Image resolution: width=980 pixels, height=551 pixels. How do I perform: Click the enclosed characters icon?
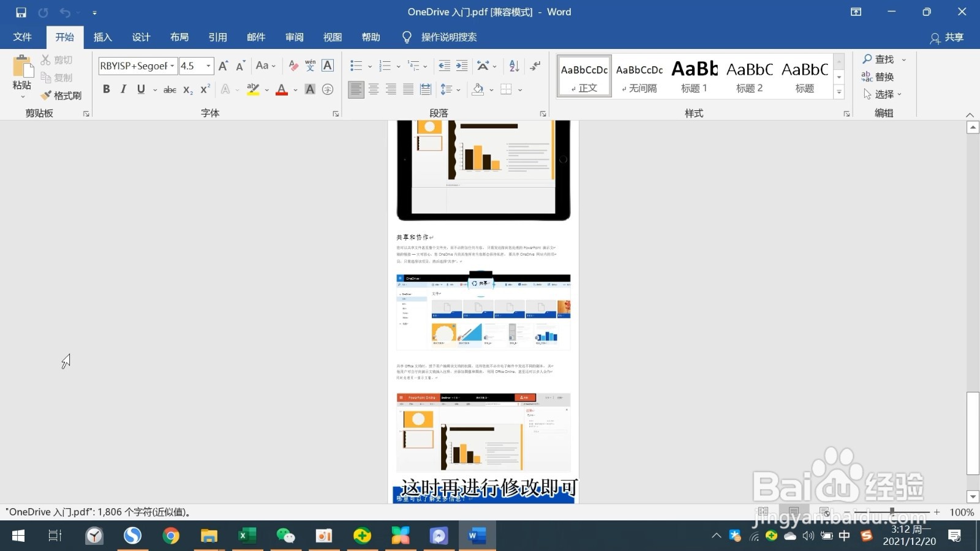coord(328,89)
